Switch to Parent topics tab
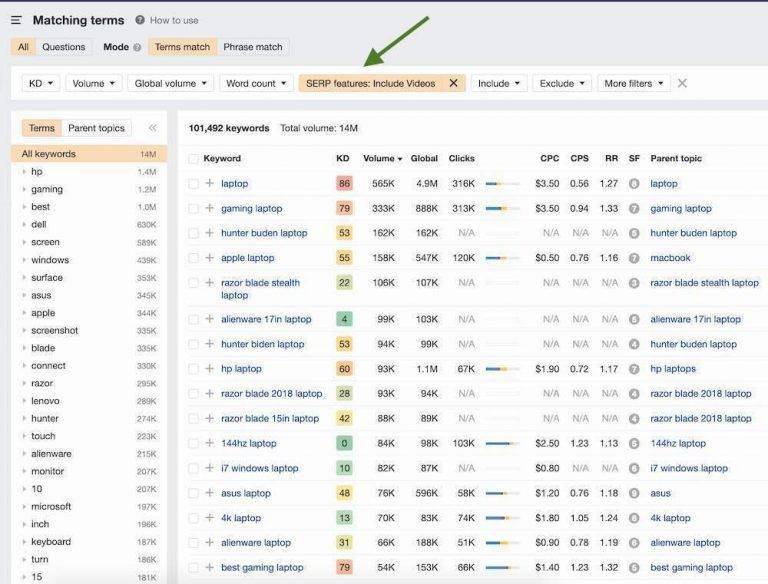The image size is (768, 584). tap(96, 128)
